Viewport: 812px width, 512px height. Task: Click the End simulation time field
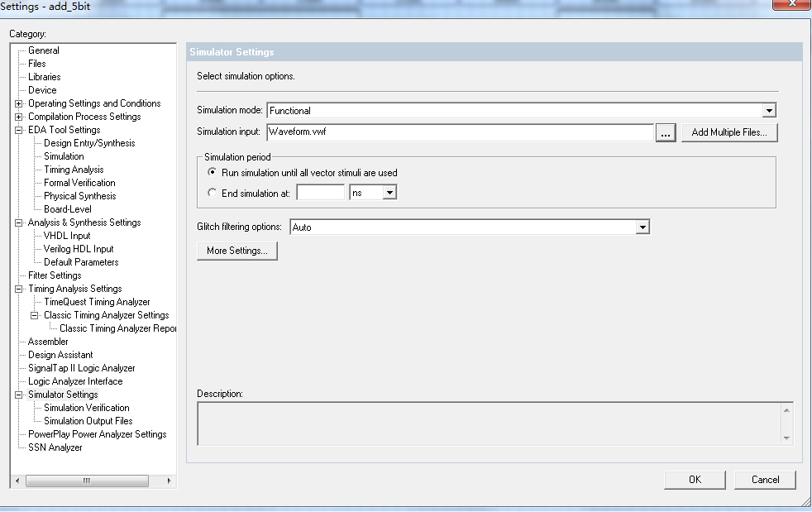[320, 193]
